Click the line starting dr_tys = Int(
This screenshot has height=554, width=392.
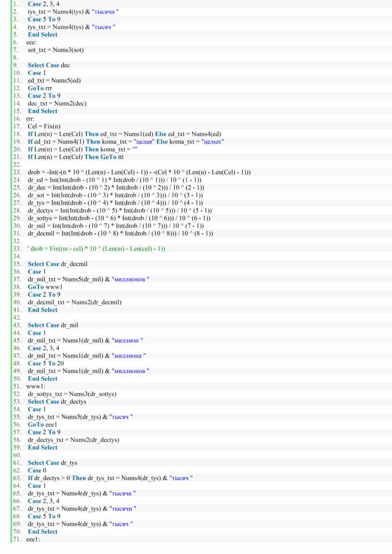point(115,203)
